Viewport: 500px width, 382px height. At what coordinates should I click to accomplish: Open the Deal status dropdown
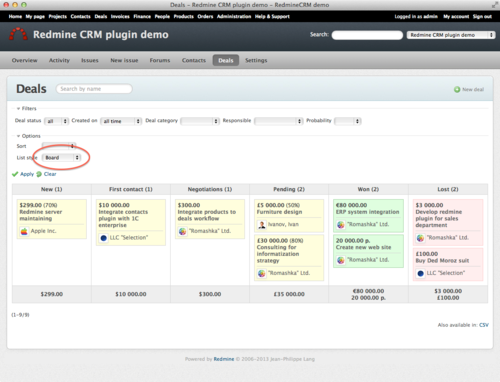pyautogui.click(x=56, y=121)
